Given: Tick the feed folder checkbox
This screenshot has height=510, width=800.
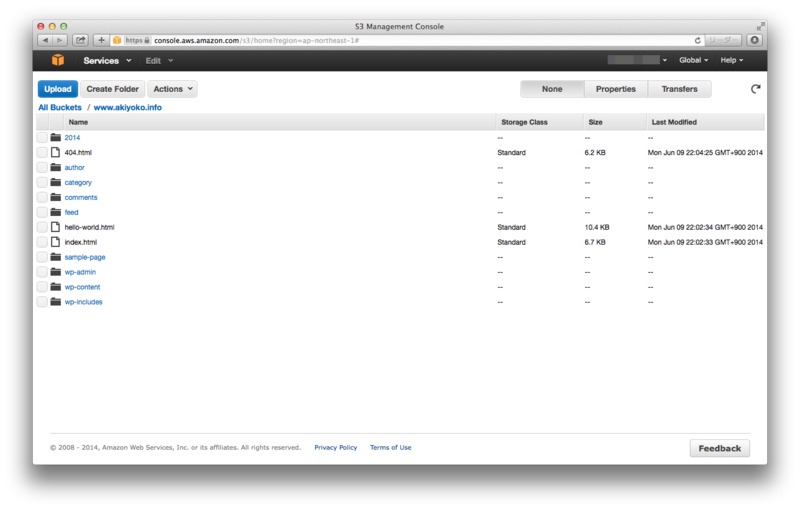Looking at the screenshot, I should pos(42,212).
